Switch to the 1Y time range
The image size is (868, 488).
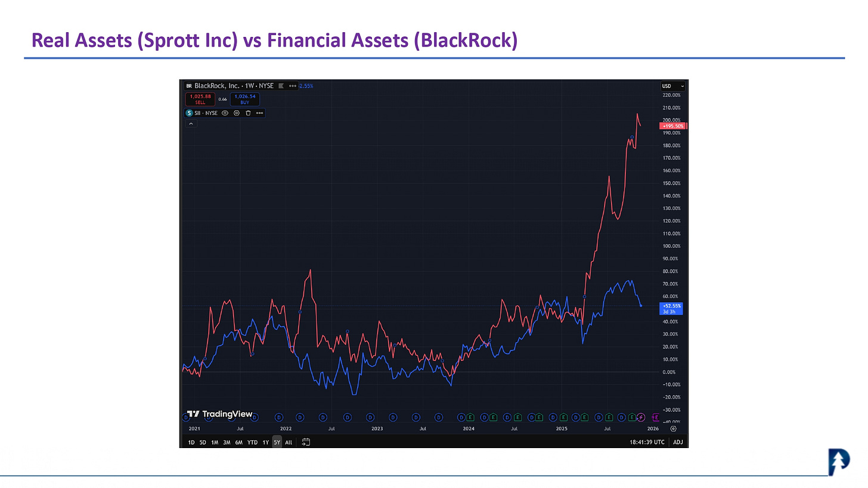coord(265,442)
